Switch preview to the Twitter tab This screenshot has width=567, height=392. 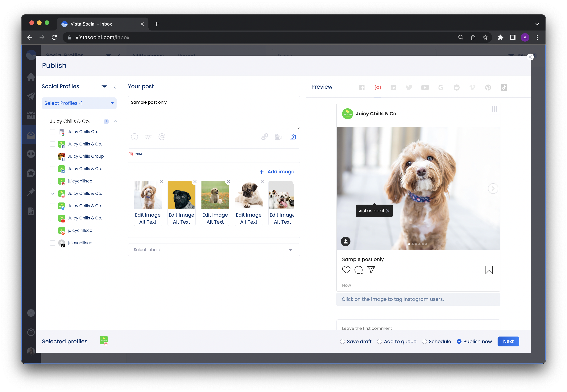click(x=409, y=88)
